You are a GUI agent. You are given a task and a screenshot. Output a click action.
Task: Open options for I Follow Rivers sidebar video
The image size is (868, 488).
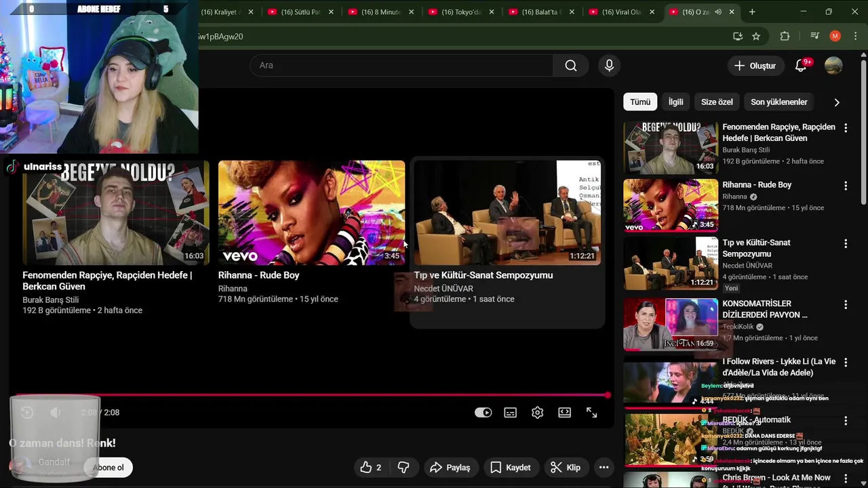846,362
